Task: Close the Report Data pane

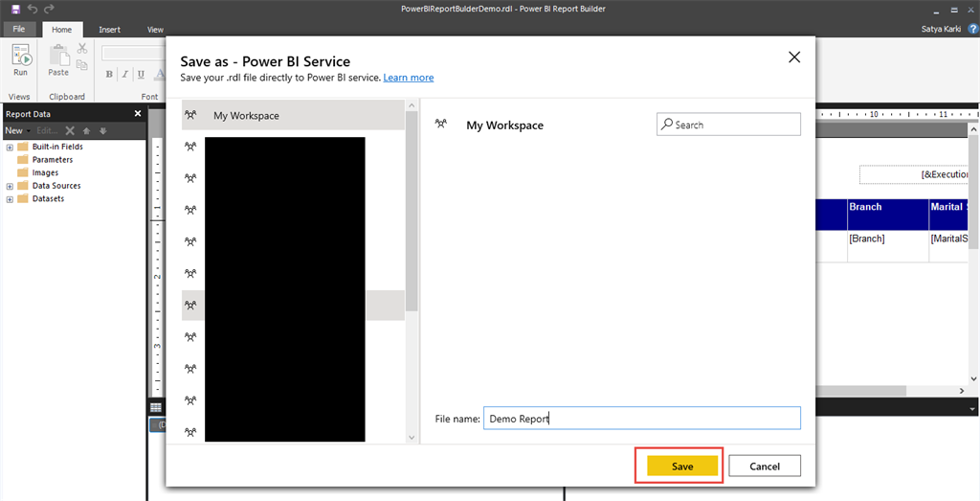Action: (x=138, y=114)
